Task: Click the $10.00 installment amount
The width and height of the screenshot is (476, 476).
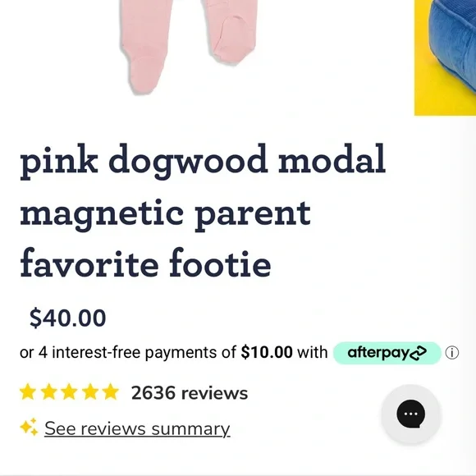Action: (267, 352)
